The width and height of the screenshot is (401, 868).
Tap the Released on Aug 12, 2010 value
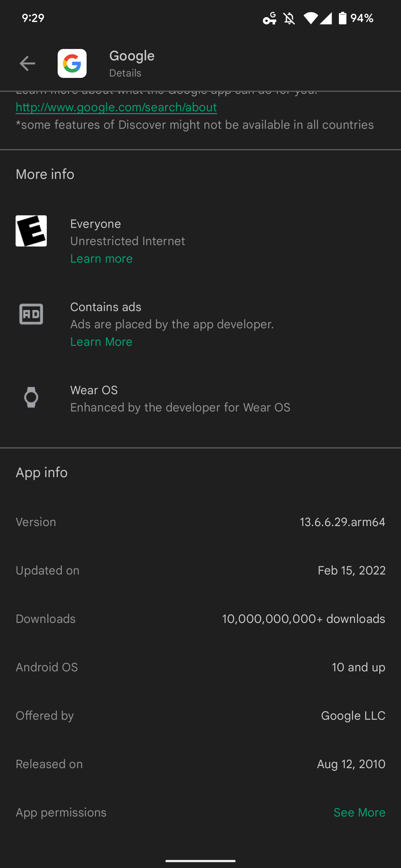(x=351, y=764)
